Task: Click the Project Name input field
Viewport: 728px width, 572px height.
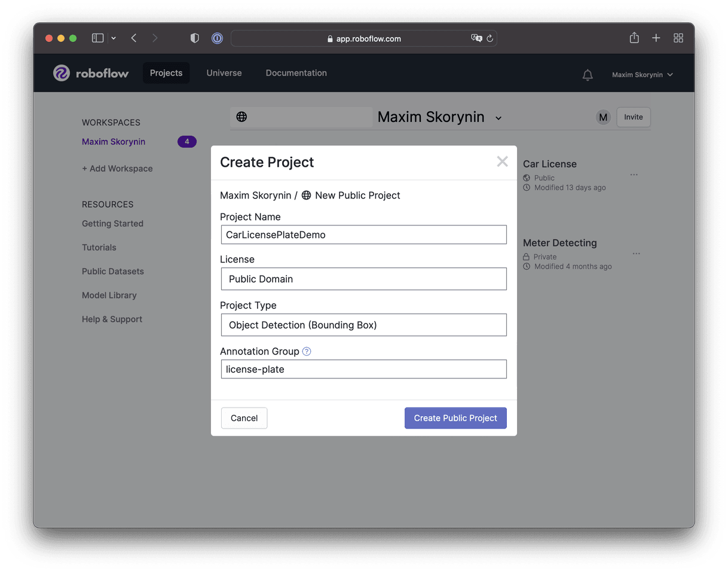Action: [x=363, y=235]
